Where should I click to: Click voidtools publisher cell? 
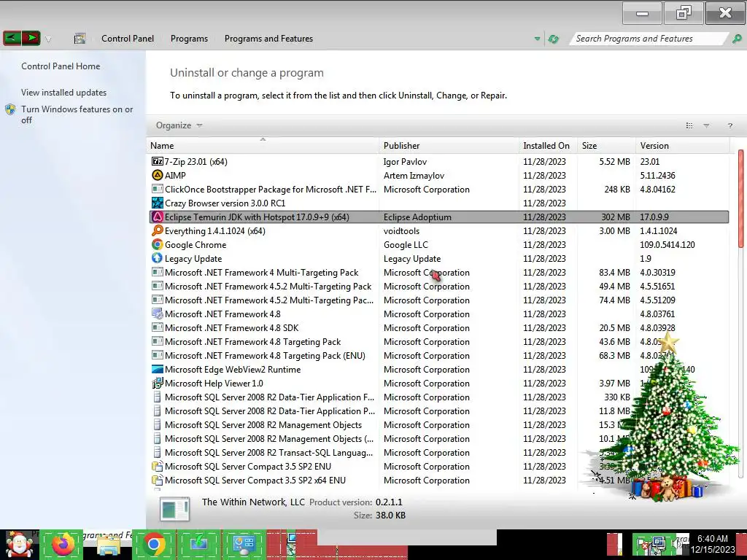pos(402,230)
